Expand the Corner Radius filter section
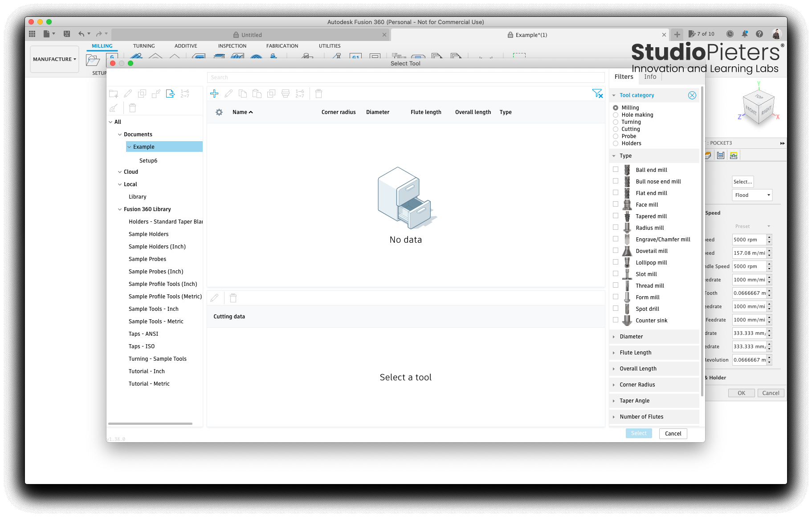Image resolution: width=812 pixels, height=517 pixels. point(654,385)
